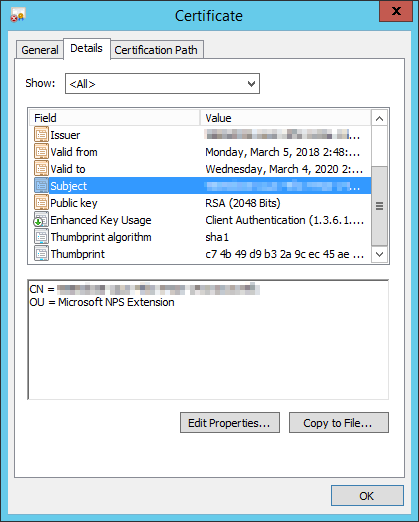The width and height of the screenshot is (419, 522).
Task: Confirm with the OK button
Action: (367, 496)
